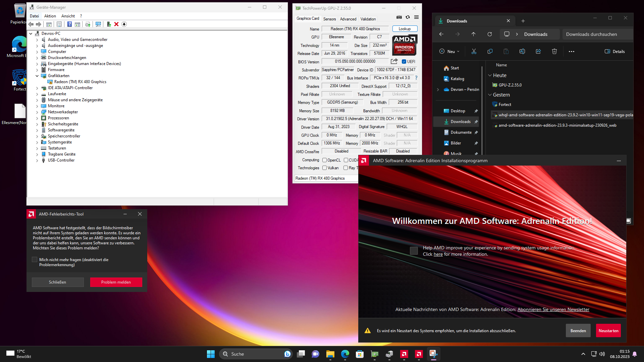Screen dimensions: 644x362
Task: Click the 'Abonnieren Sie unseren Newsletter' link
Action: click(553, 309)
